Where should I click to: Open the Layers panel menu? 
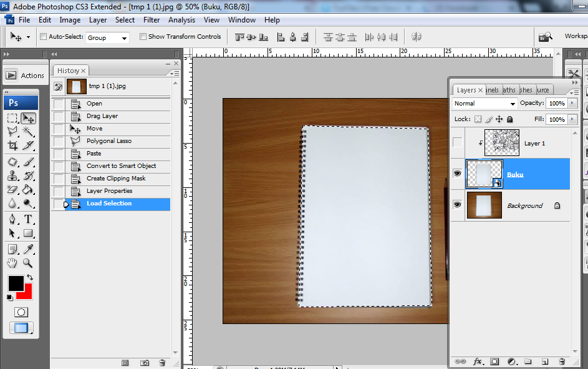pos(574,92)
